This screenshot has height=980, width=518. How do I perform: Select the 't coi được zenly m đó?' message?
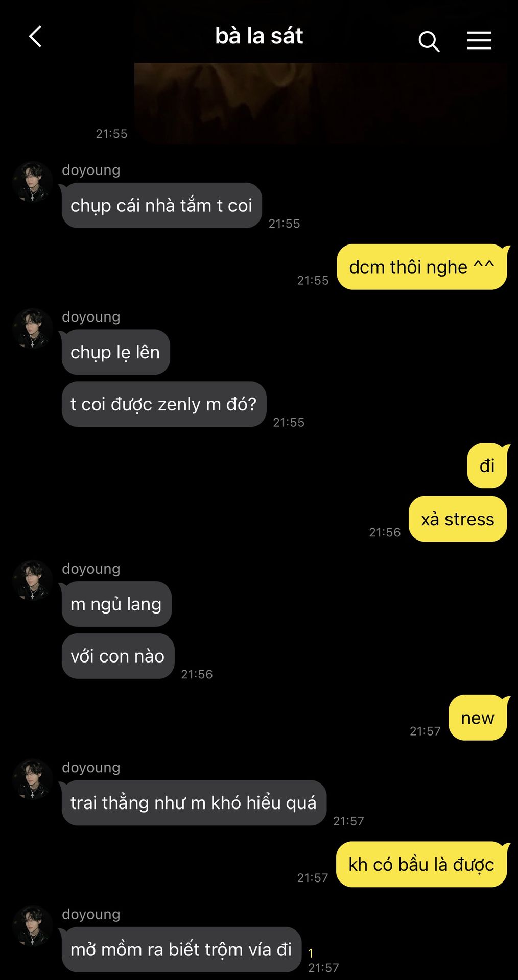tap(163, 404)
